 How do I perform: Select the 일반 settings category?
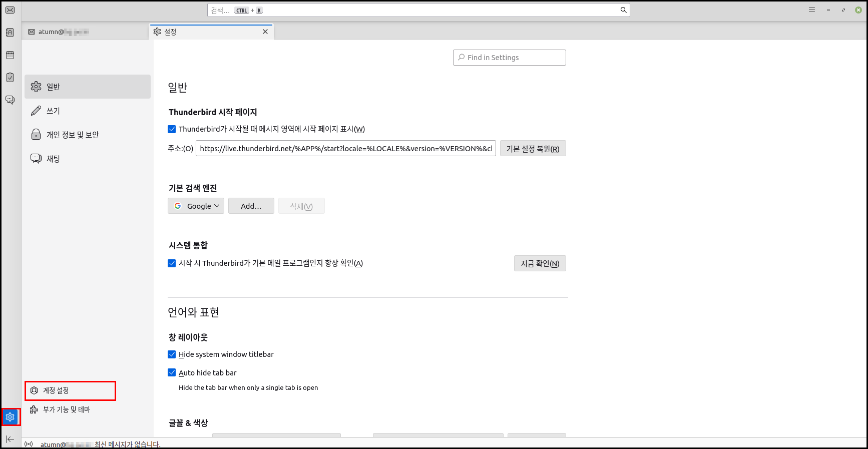[x=88, y=87]
